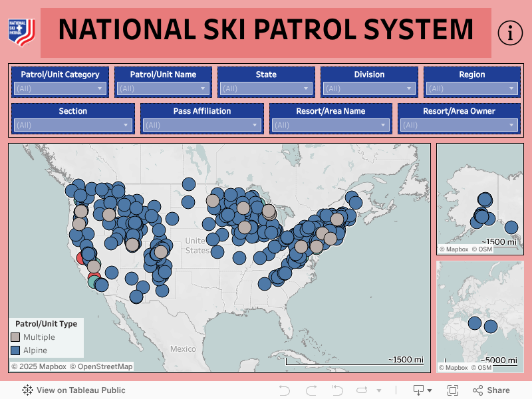Open the Division filter dropdown
Viewport: 532px width, 399px height.
(369, 88)
